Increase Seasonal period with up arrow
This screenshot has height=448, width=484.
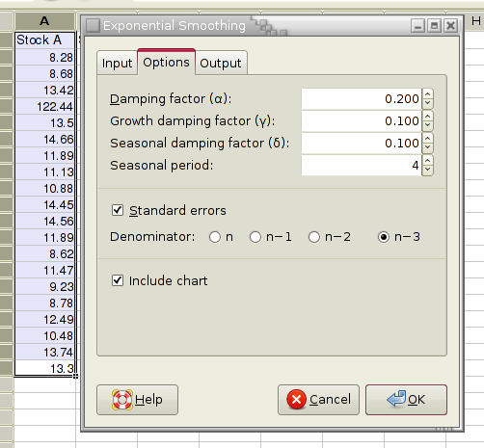427,161
